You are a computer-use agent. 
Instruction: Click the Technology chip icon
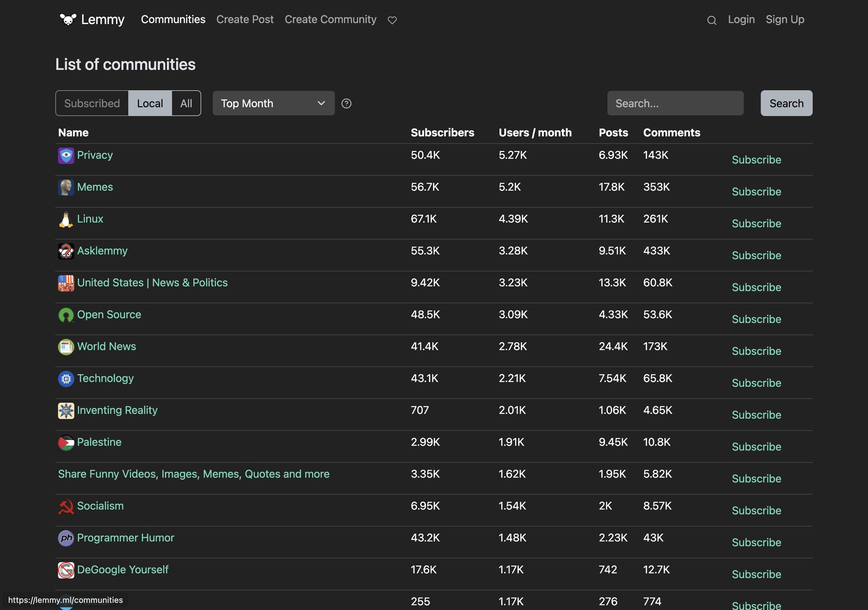pyautogui.click(x=66, y=378)
